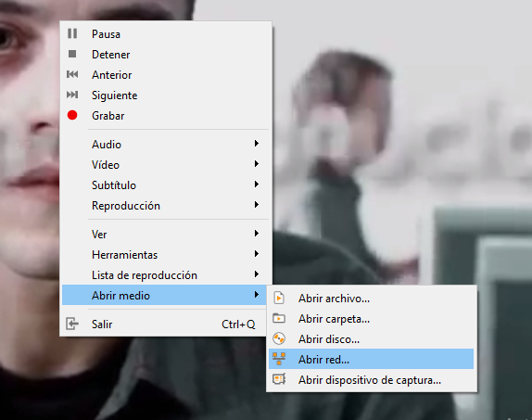Open the Audio menu entry
532x420 pixels.
click(x=166, y=145)
